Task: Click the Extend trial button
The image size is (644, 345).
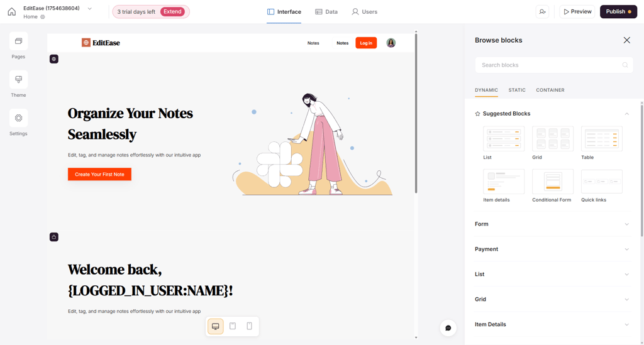Action: pos(172,11)
